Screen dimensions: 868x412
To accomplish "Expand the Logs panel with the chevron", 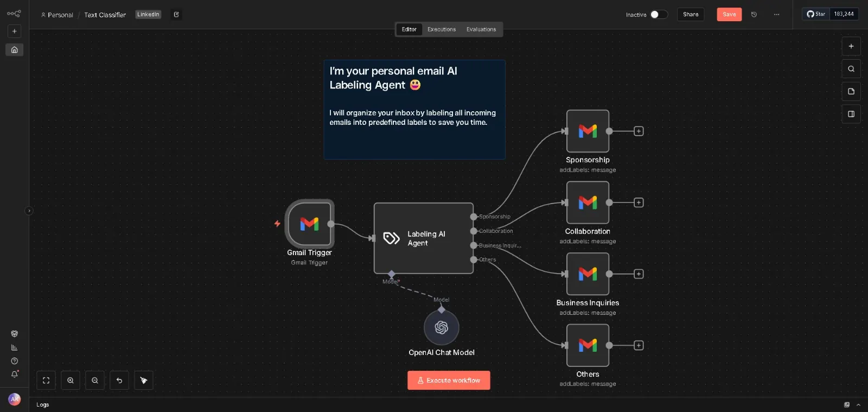I will tap(858, 405).
